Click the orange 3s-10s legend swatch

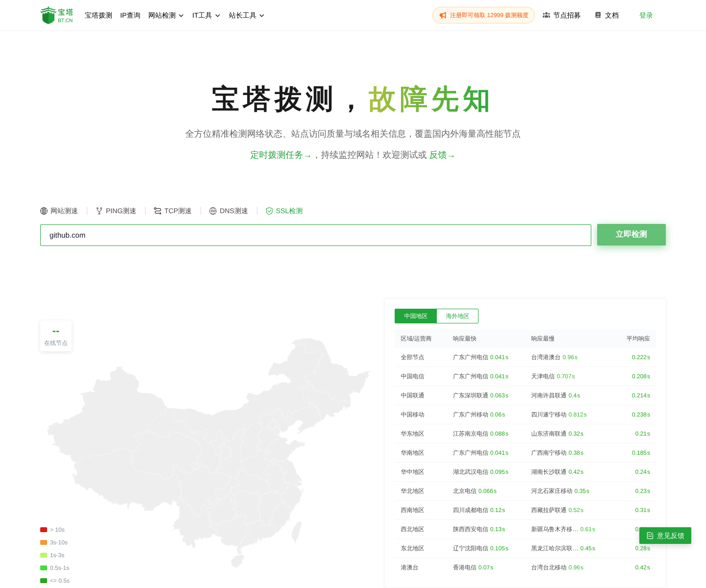tap(44, 542)
